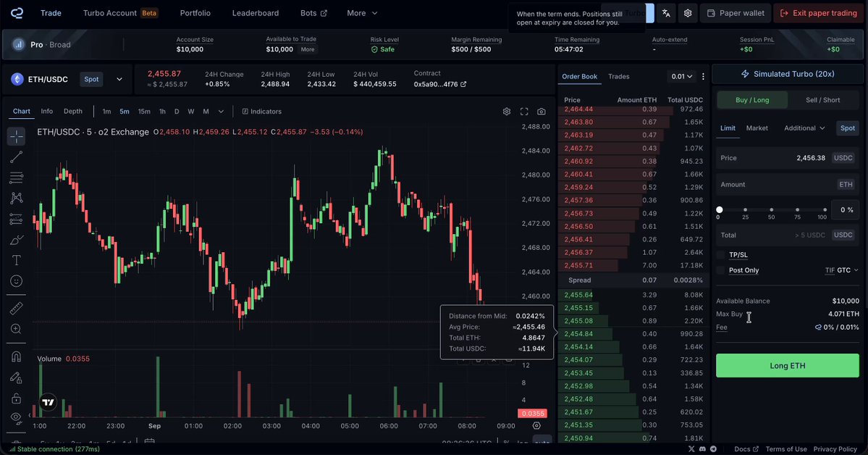868x455 pixels.
Task: Open the More navigation dropdown
Action: tap(362, 13)
